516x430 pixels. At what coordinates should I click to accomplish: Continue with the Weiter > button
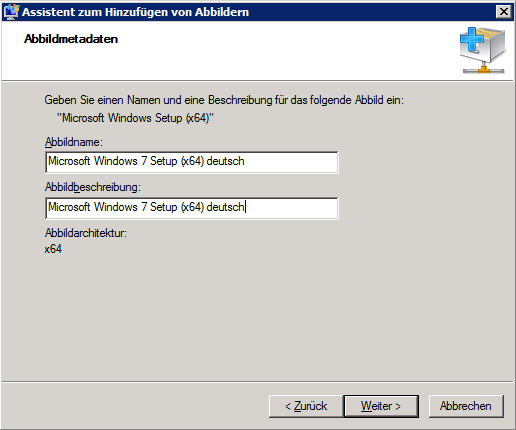381,406
